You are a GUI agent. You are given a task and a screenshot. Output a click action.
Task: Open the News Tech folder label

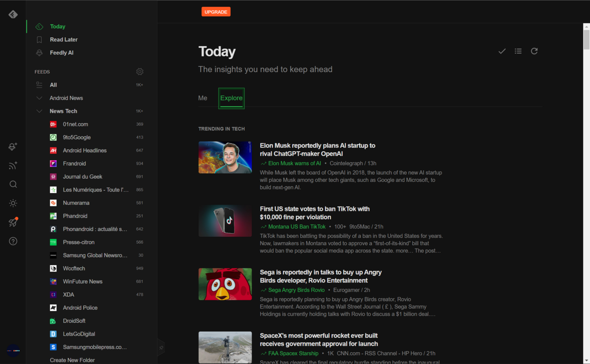tap(63, 111)
